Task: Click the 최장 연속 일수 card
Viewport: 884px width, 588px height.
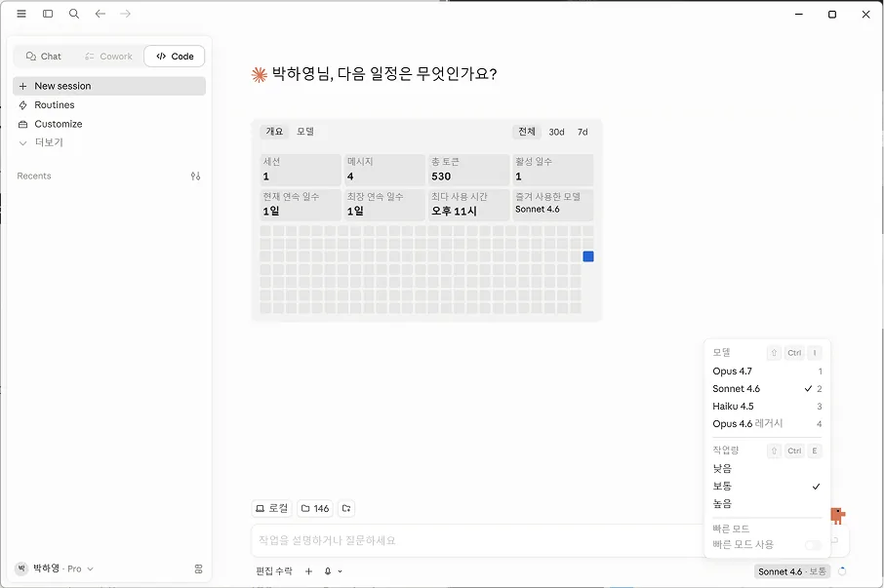Action: (x=384, y=205)
